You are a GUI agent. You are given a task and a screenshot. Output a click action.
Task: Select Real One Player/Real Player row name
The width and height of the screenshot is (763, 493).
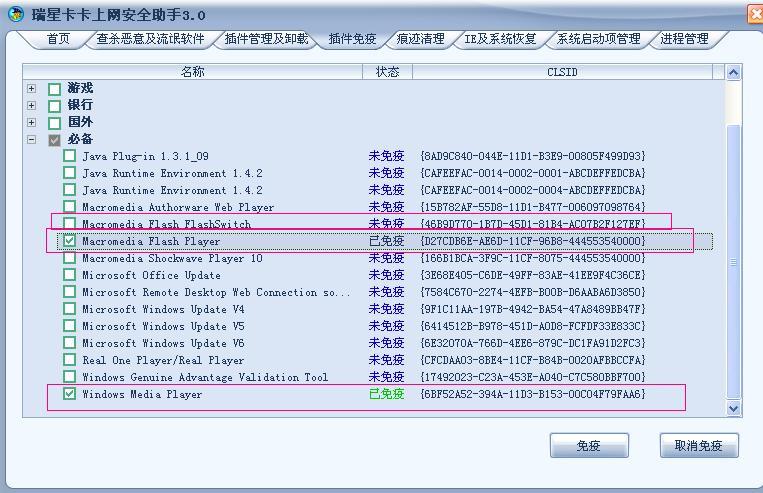point(163,360)
